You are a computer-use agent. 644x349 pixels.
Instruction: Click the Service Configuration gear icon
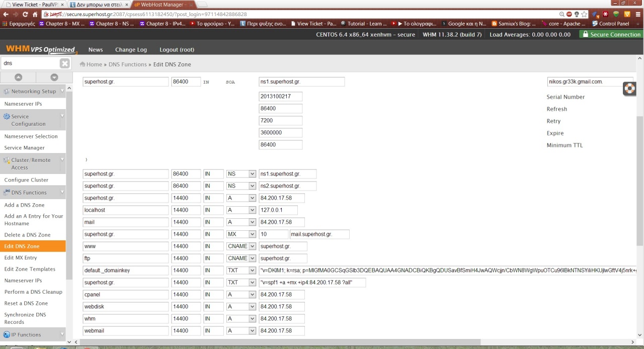point(7,116)
